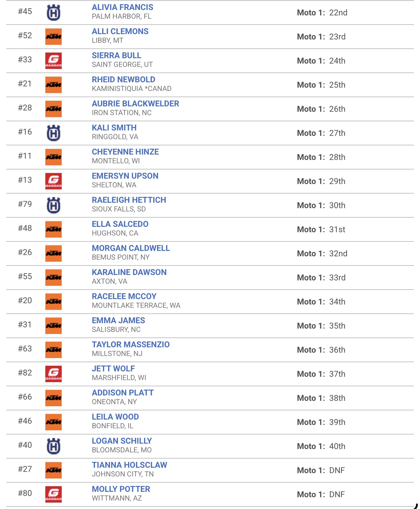
Task: Open Aubrie Blackwelder rider page
Action: (135, 104)
